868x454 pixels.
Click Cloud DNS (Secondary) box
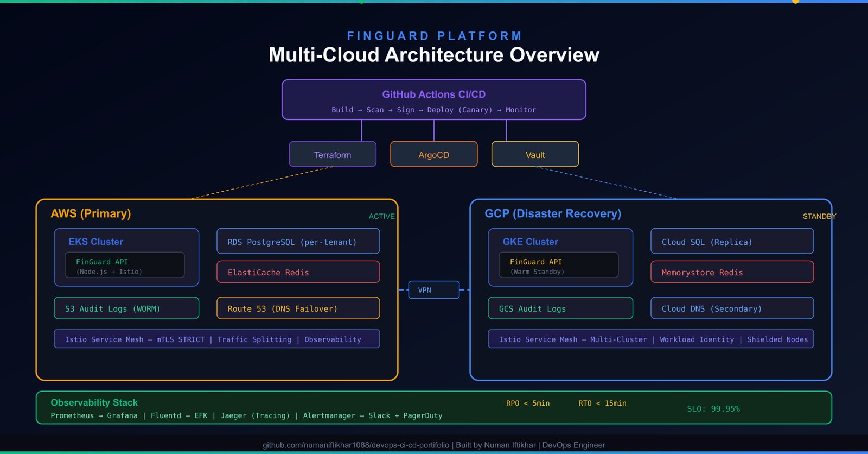[x=732, y=308]
